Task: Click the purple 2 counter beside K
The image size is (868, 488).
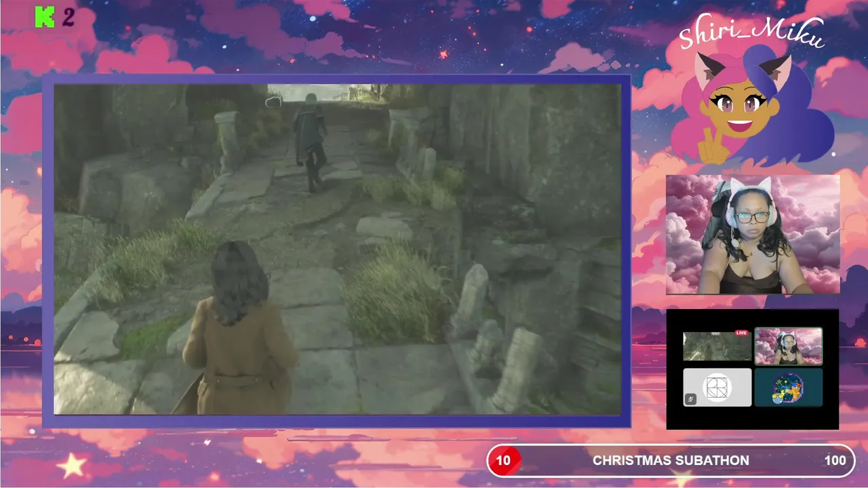Action: tap(68, 18)
